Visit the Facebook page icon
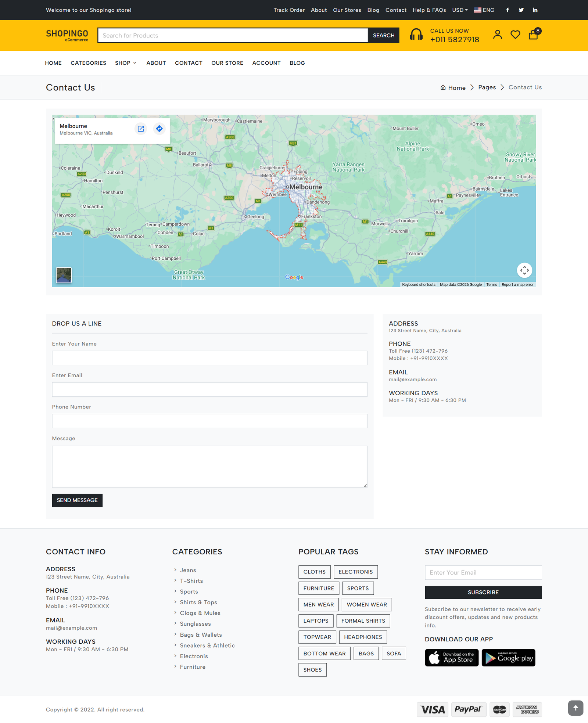 (x=508, y=10)
